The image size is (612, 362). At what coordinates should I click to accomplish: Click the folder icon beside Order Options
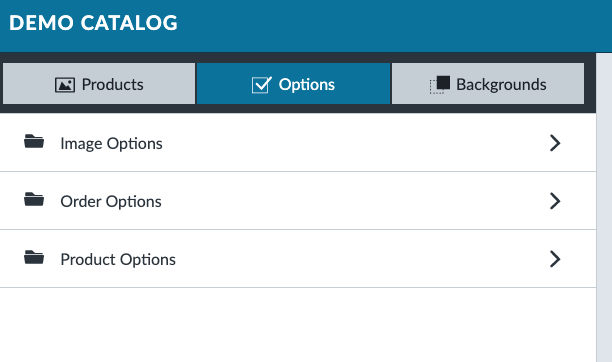click(x=34, y=199)
